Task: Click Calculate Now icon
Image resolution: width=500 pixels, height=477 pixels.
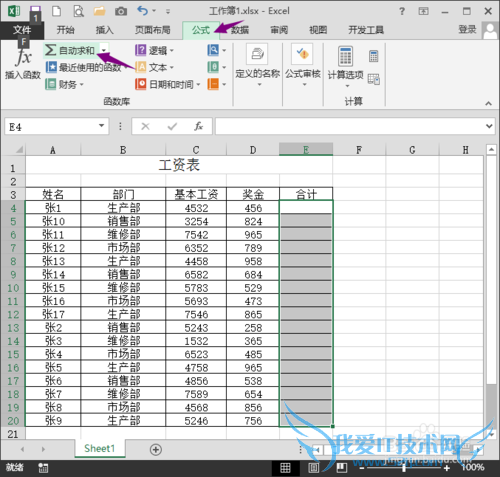Action: pyautogui.click(x=374, y=56)
